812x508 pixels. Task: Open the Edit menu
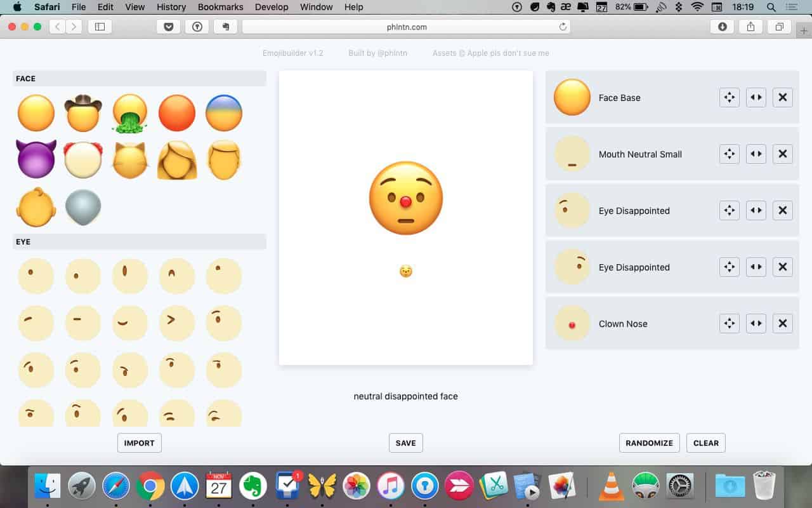[105, 7]
